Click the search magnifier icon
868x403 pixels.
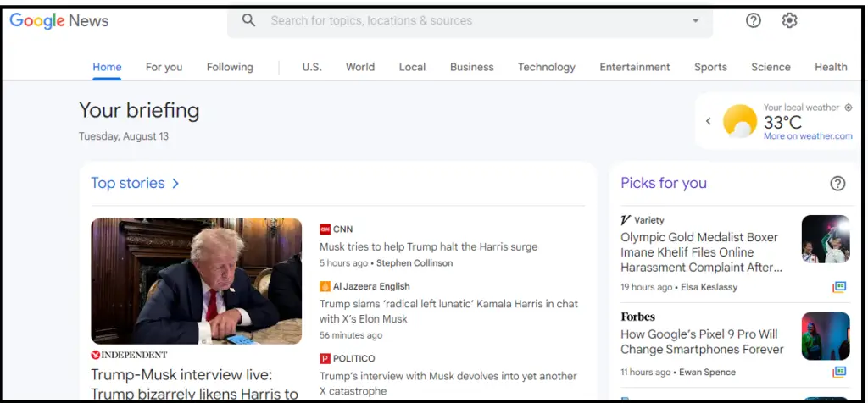pos(248,20)
